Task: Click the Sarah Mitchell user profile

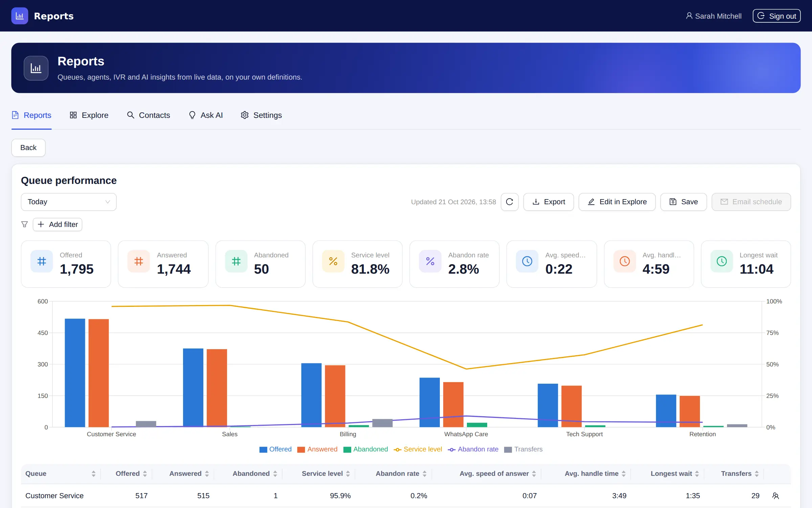Action: click(x=714, y=16)
